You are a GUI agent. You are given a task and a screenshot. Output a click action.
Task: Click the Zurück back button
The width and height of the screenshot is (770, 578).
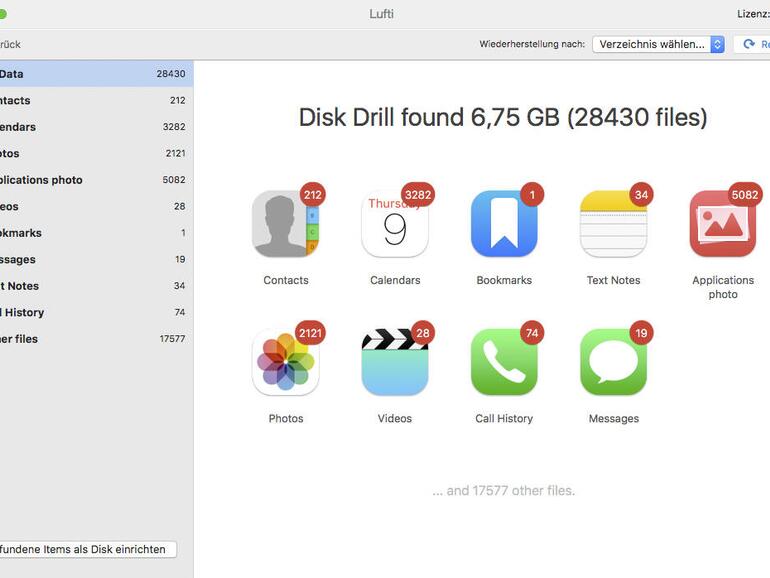[x=10, y=44]
